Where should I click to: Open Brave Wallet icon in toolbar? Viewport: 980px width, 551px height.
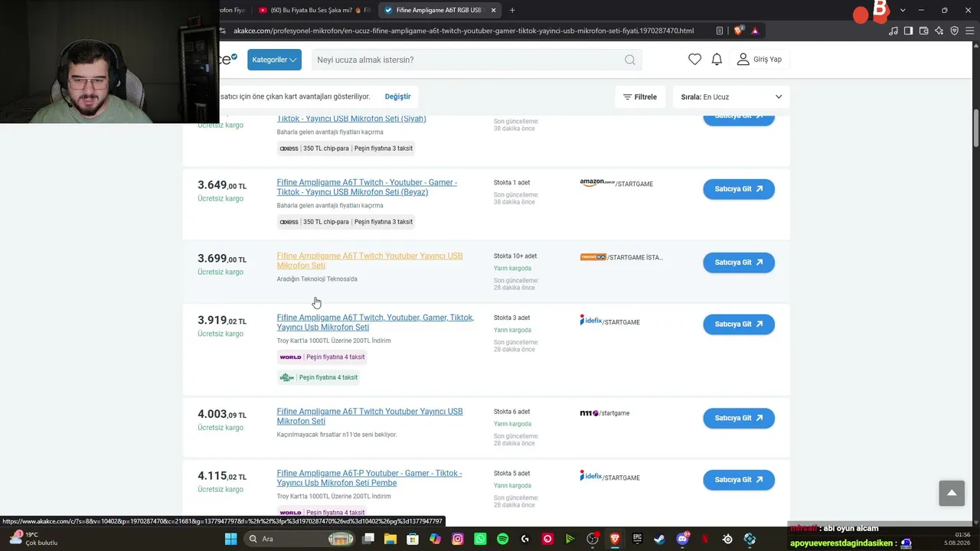pyautogui.click(x=923, y=31)
